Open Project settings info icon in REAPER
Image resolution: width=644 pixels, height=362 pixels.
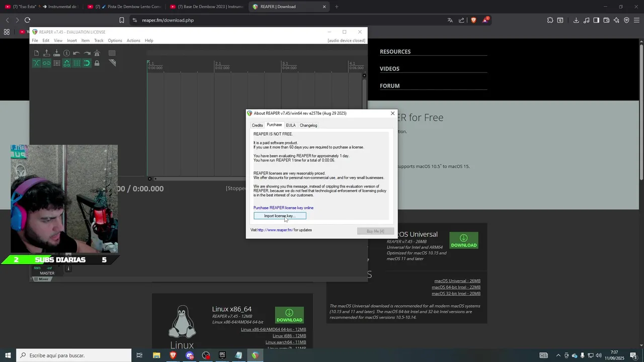pyautogui.click(x=66, y=53)
